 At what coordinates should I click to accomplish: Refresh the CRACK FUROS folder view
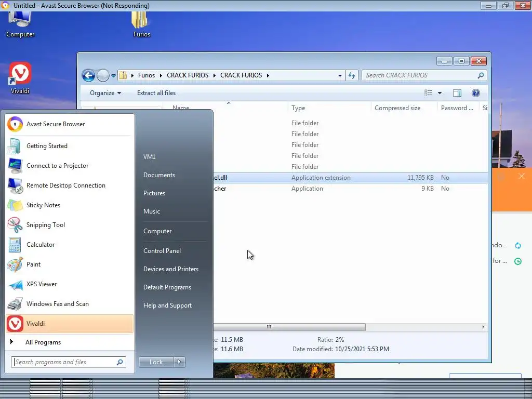(x=352, y=75)
